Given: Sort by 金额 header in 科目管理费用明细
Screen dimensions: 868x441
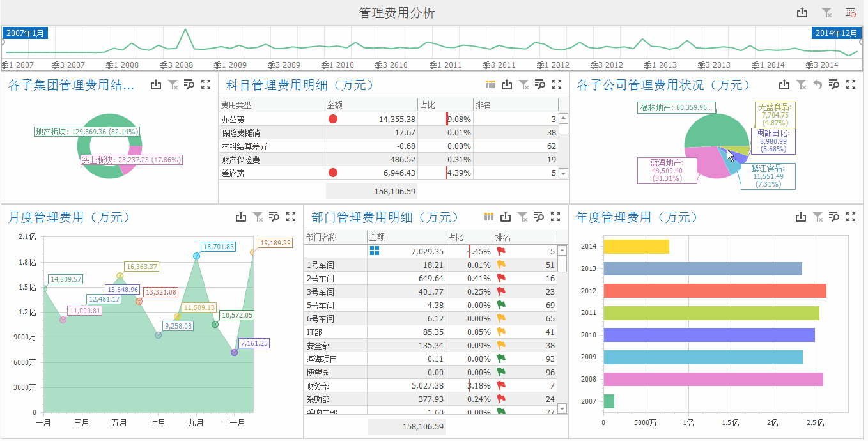Looking at the screenshot, I should 371,105.
